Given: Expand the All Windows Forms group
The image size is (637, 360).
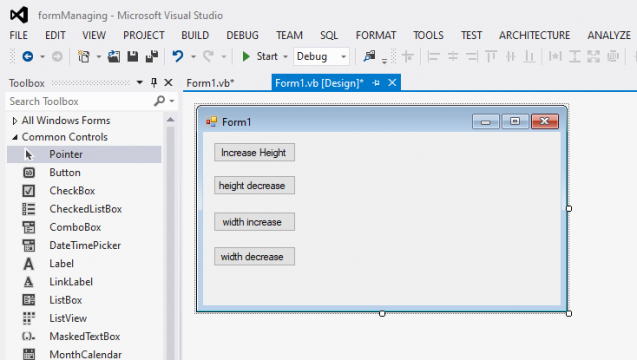Looking at the screenshot, I should tap(15, 121).
